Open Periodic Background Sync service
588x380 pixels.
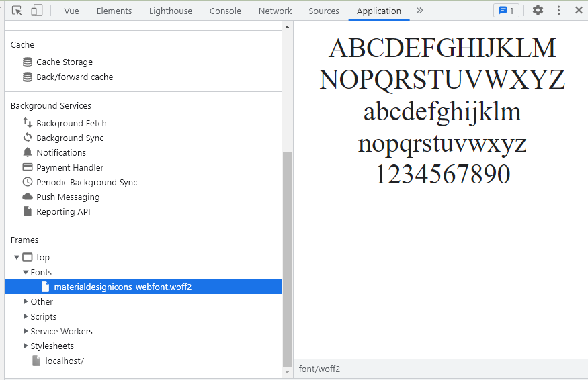(x=87, y=182)
